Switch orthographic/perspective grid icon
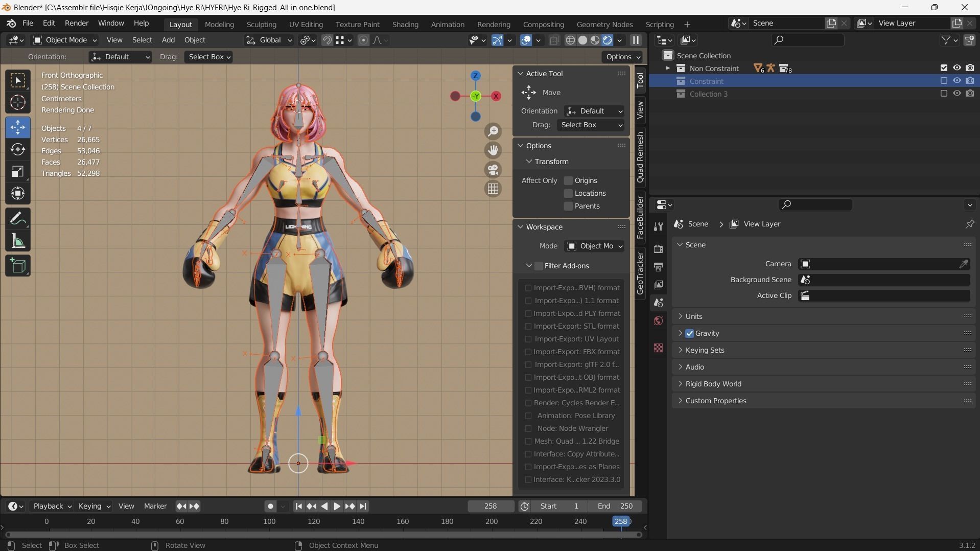This screenshot has height=551, width=980. [493, 189]
